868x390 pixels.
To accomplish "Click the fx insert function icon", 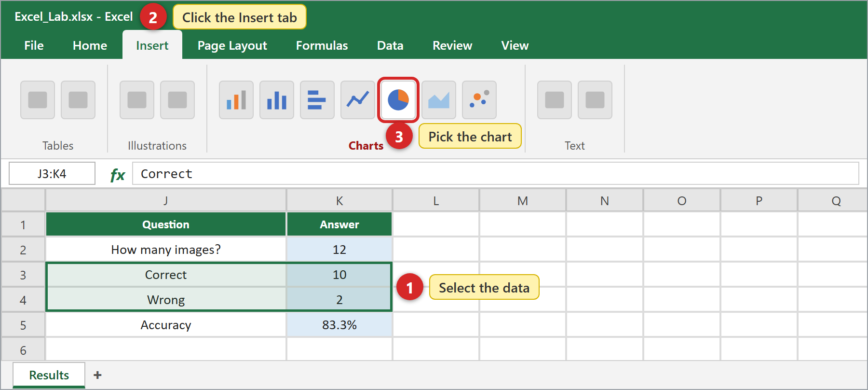I will click(118, 174).
